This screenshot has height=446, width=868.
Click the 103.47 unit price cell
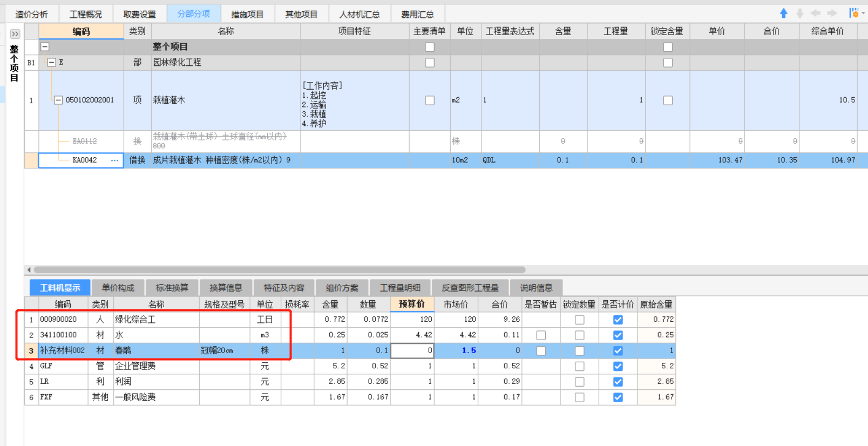tap(717, 160)
